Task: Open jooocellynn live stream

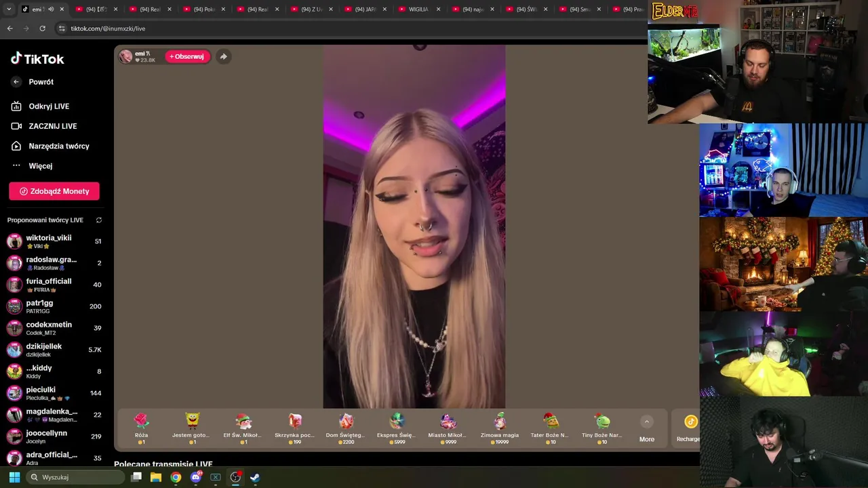Action: (x=54, y=436)
